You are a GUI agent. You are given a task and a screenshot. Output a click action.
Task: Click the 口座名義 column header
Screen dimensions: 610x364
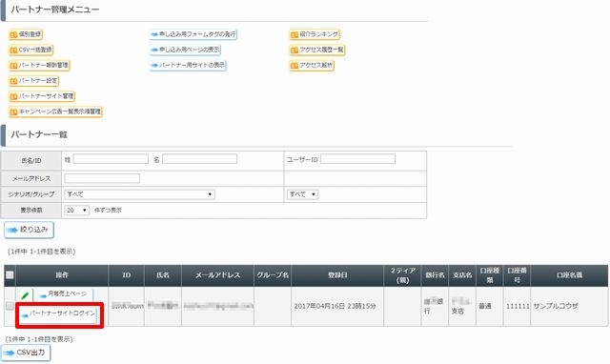(x=569, y=275)
